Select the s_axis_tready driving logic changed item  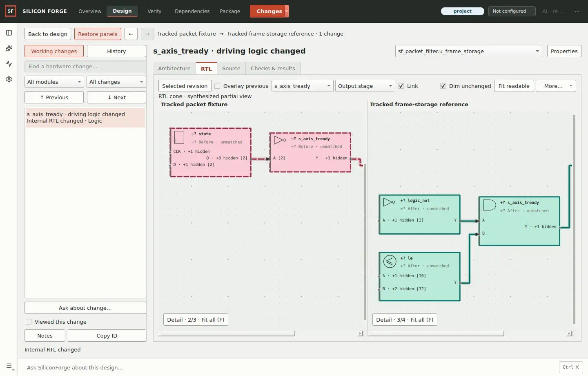[x=85, y=118]
